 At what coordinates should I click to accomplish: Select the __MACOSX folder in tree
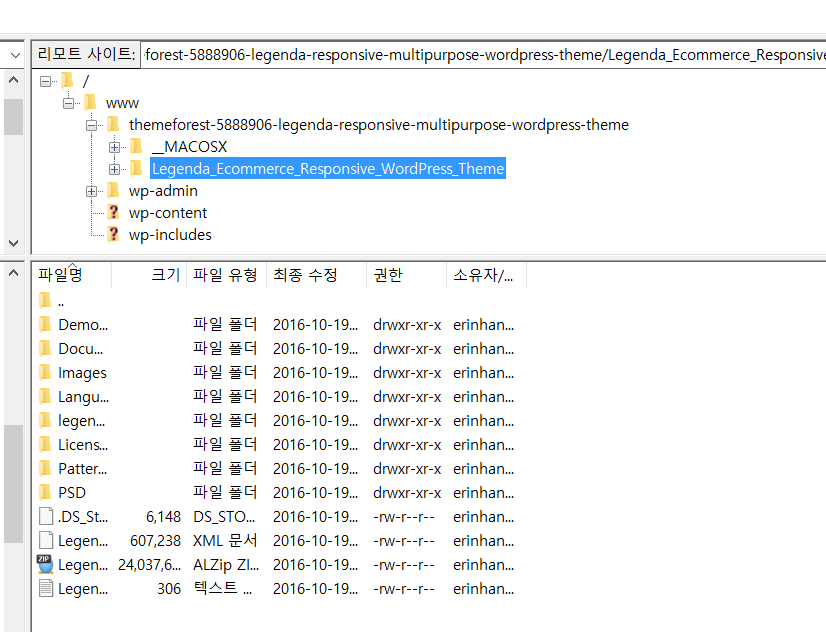(x=190, y=147)
